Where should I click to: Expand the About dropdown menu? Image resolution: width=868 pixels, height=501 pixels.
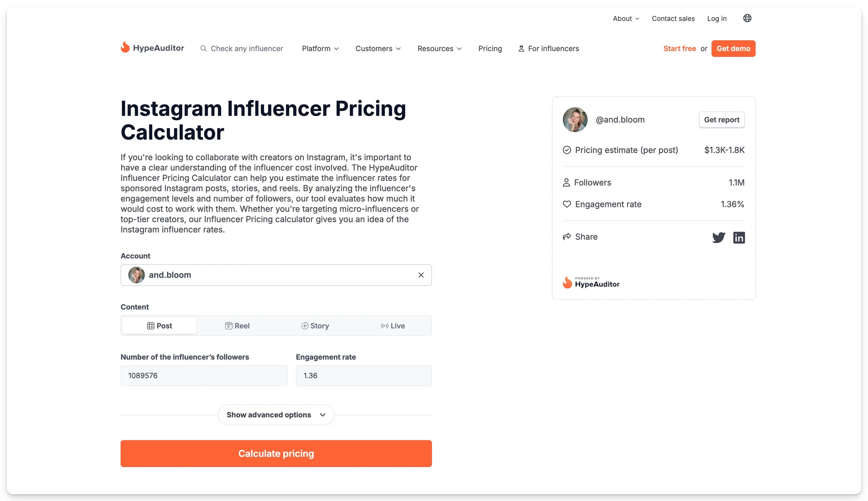click(626, 18)
